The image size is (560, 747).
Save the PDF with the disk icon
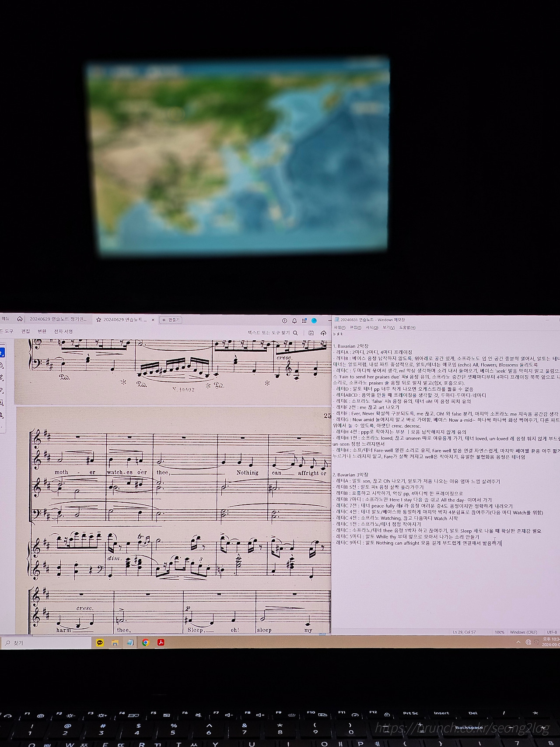(311, 333)
